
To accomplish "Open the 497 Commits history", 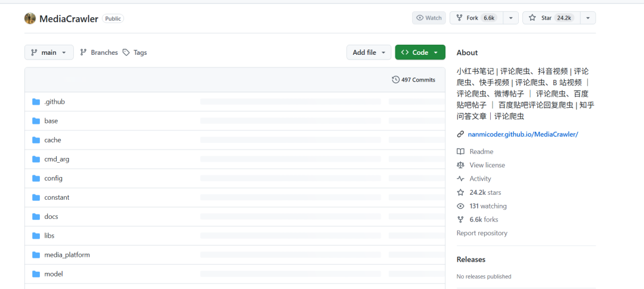I will (414, 80).
